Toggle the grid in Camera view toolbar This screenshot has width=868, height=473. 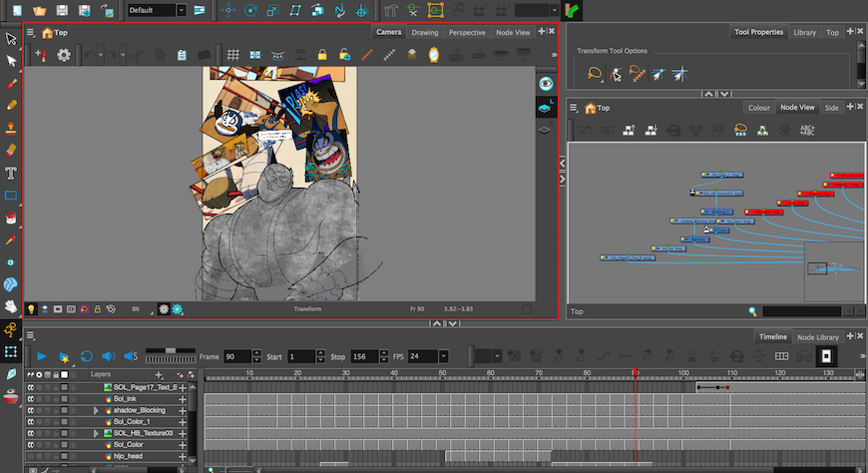(x=233, y=54)
